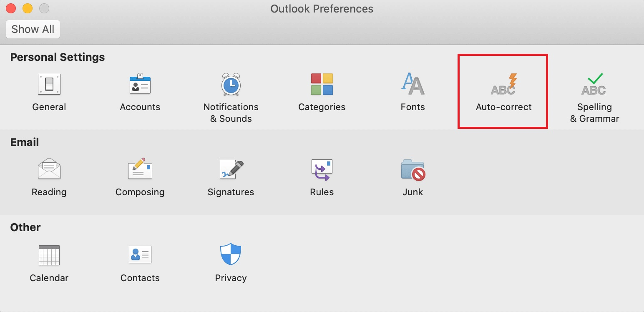Close the Outlook Preferences window

pyautogui.click(x=10, y=8)
